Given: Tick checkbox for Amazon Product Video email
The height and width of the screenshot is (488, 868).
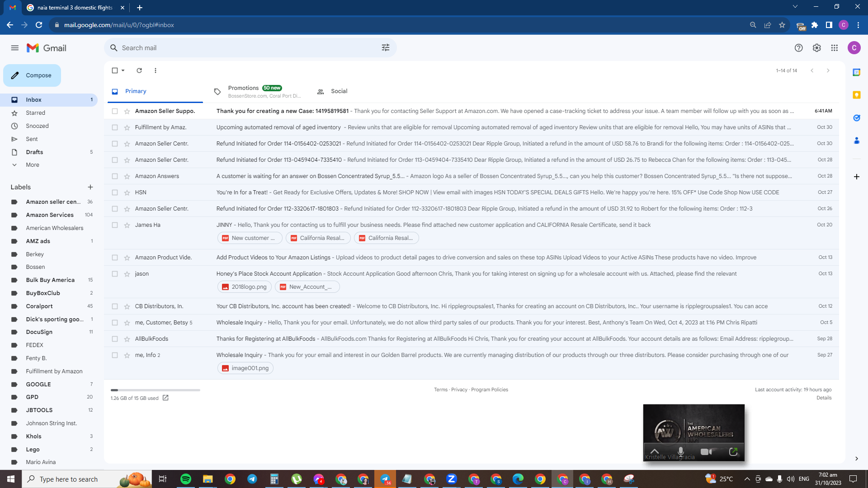Looking at the screenshot, I should coord(115,258).
